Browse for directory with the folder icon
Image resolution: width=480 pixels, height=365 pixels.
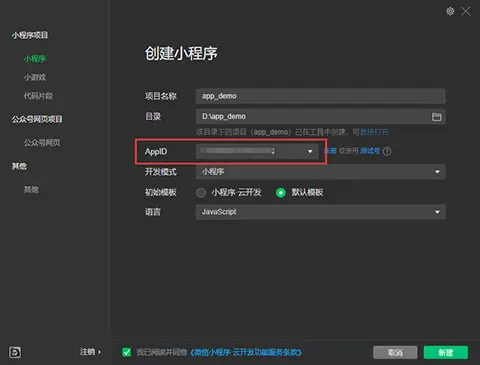436,117
